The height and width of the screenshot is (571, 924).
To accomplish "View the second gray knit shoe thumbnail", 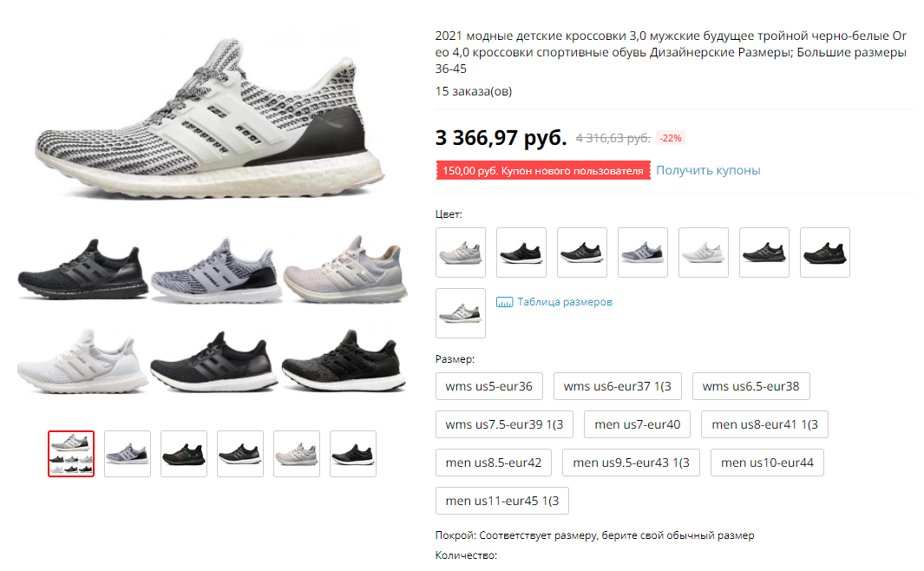I will tap(128, 454).
